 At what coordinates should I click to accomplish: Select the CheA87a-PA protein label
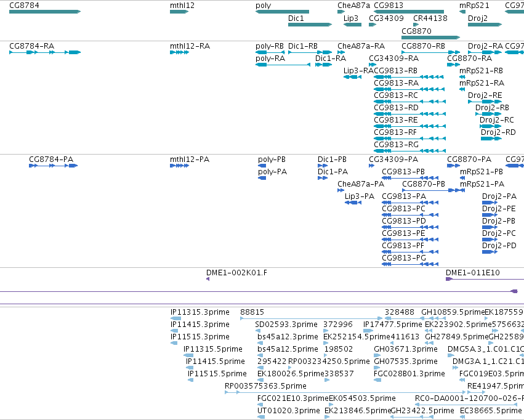(x=361, y=184)
